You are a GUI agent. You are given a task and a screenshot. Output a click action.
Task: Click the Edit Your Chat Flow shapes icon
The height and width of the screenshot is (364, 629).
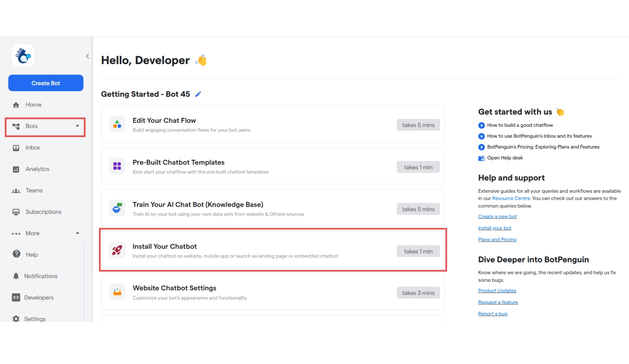tap(117, 124)
